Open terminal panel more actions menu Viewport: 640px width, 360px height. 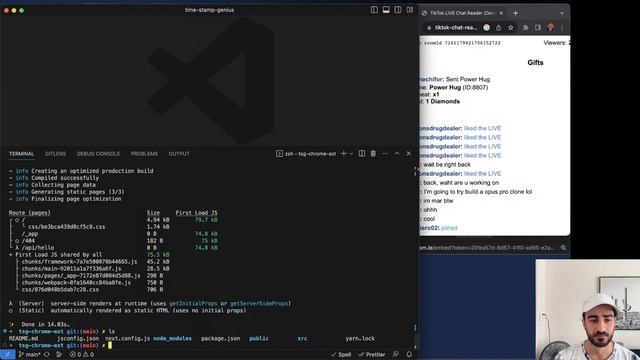(385, 153)
